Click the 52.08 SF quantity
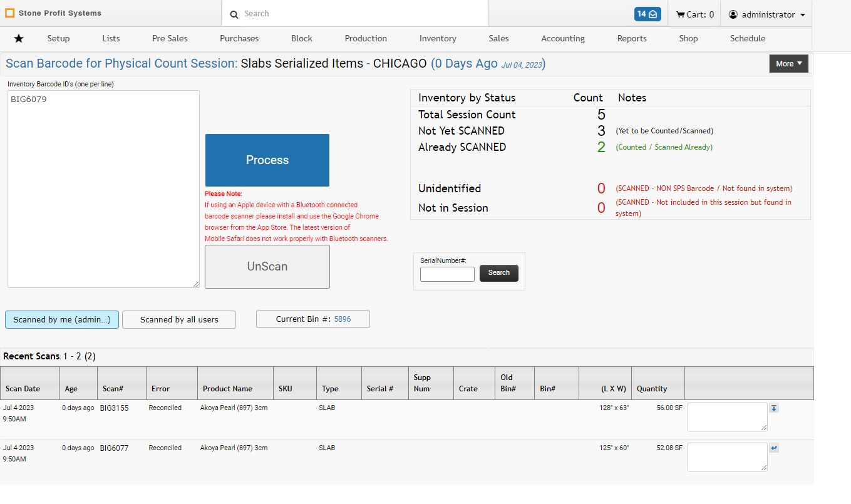This screenshot has height=504, width=851. tap(669, 448)
